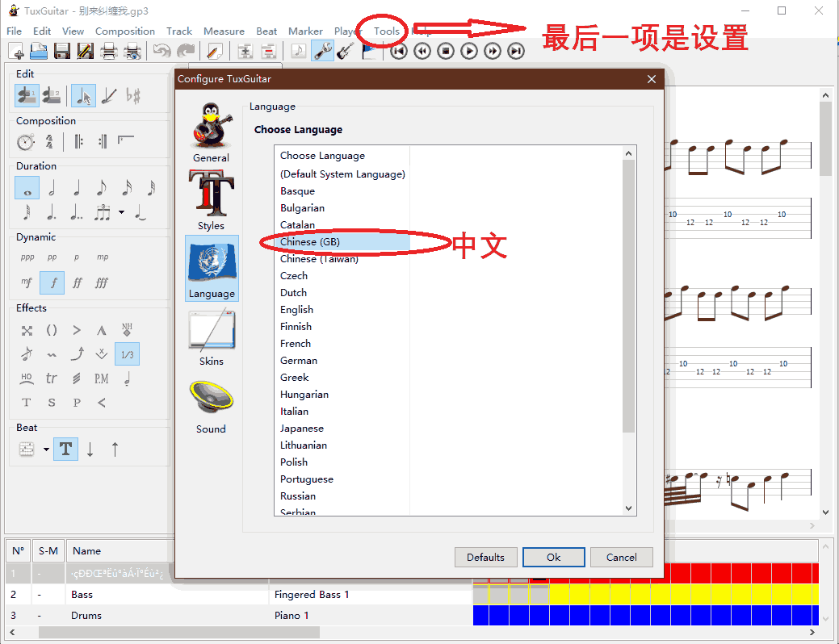Toggle the forte f dynamic
This screenshot has height=644, width=839.
pyautogui.click(x=52, y=283)
